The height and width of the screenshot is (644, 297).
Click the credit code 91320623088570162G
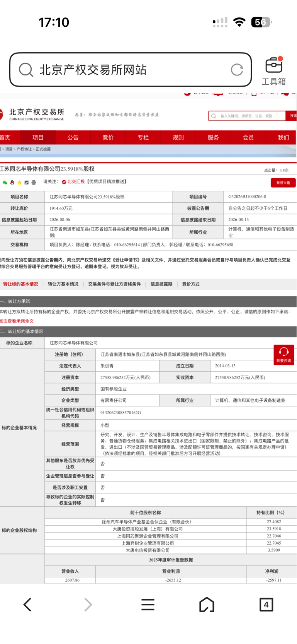[x=120, y=413]
